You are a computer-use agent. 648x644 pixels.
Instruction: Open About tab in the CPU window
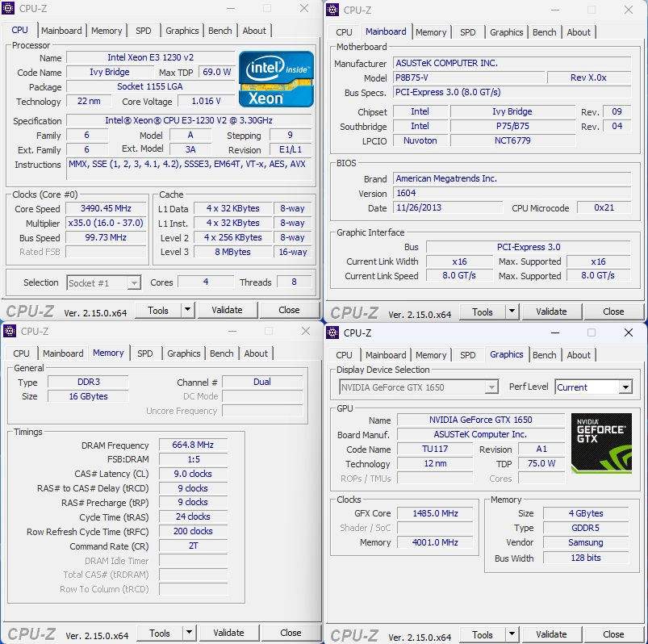point(254,31)
